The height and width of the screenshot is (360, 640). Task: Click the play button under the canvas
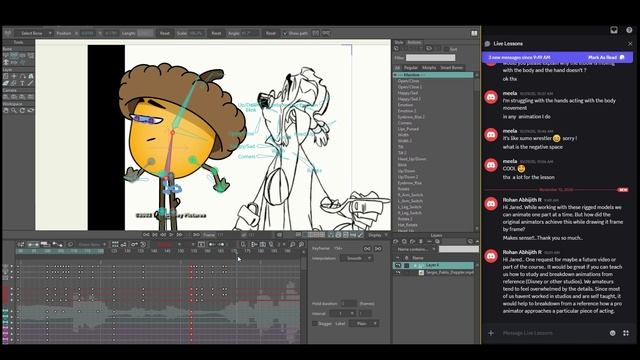[x=171, y=235]
